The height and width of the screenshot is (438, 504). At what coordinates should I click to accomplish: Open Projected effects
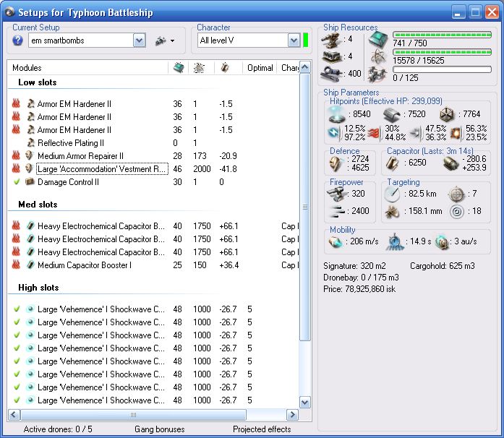pos(262,429)
